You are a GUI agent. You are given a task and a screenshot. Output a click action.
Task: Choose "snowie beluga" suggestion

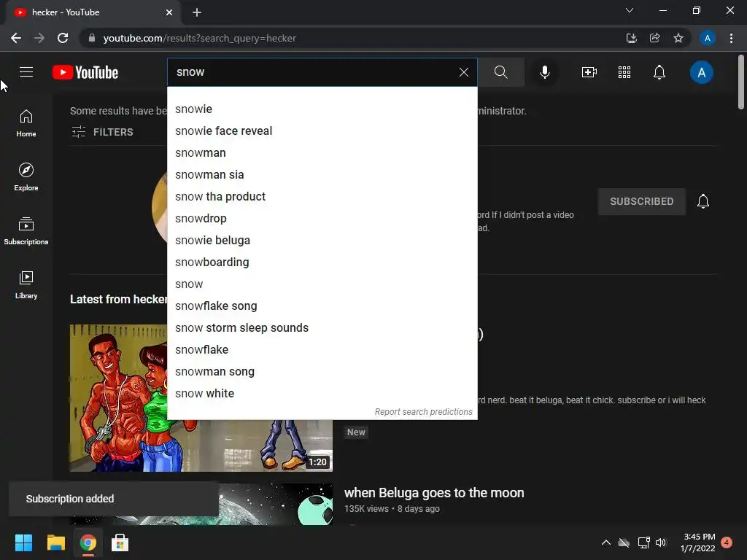click(322, 241)
